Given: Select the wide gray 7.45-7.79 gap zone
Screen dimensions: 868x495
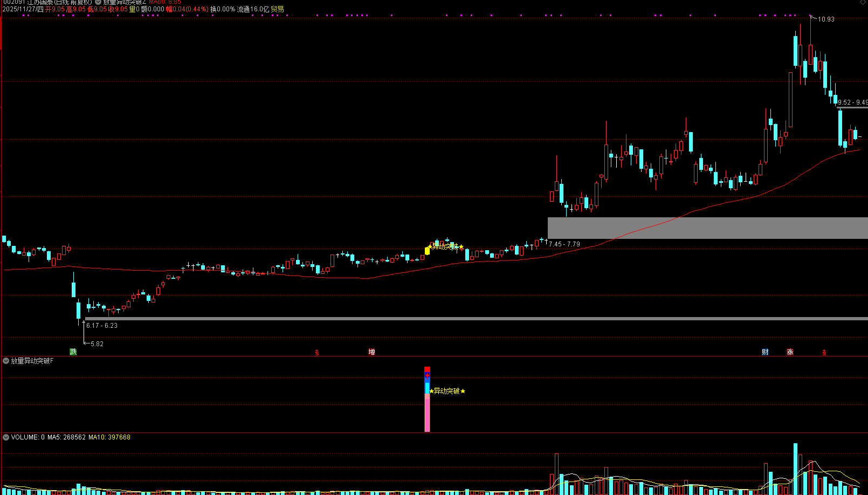Looking at the screenshot, I should 708,228.
